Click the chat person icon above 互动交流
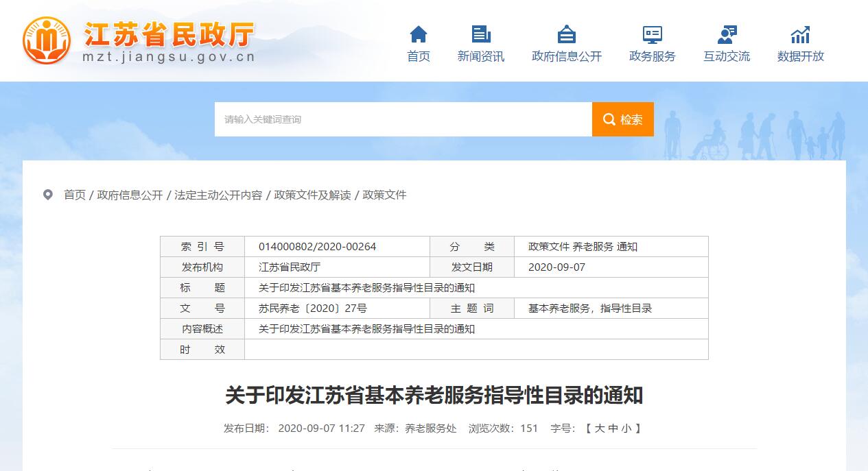The height and width of the screenshot is (471, 868). coord(727,34)
